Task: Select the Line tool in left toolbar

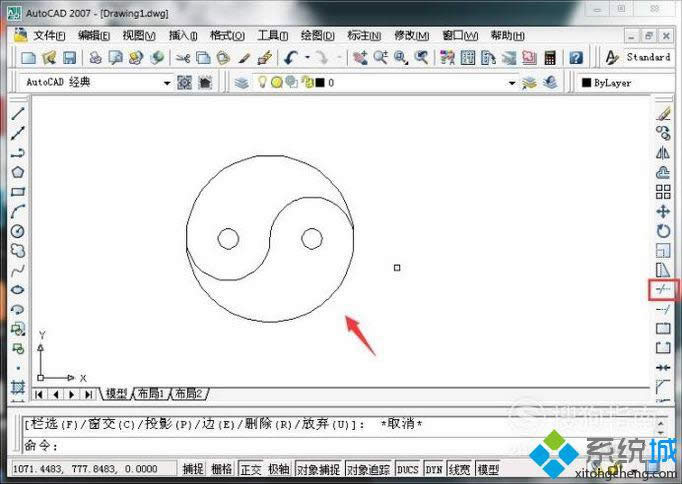Action: [17, 113]
